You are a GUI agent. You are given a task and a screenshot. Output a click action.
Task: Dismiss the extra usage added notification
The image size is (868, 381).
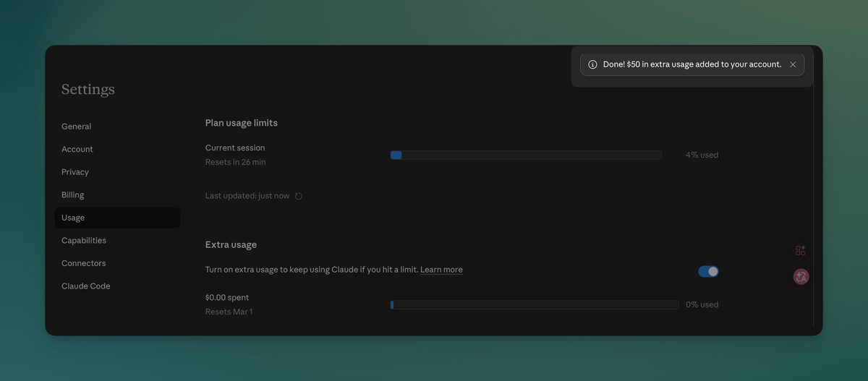point(793,64)
